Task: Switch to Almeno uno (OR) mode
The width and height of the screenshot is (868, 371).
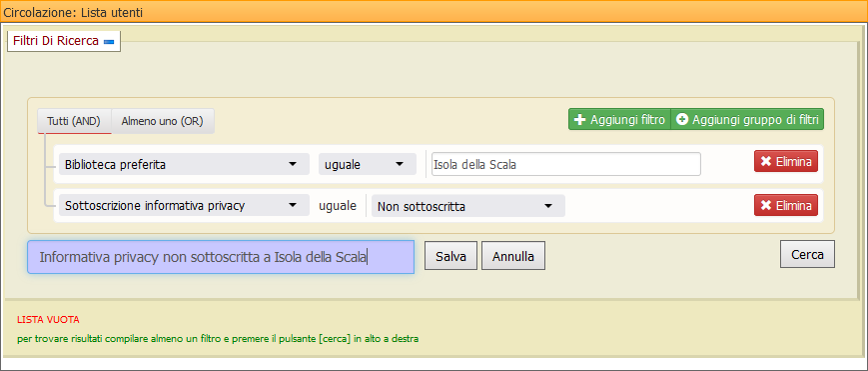Action: click(163, 121)
